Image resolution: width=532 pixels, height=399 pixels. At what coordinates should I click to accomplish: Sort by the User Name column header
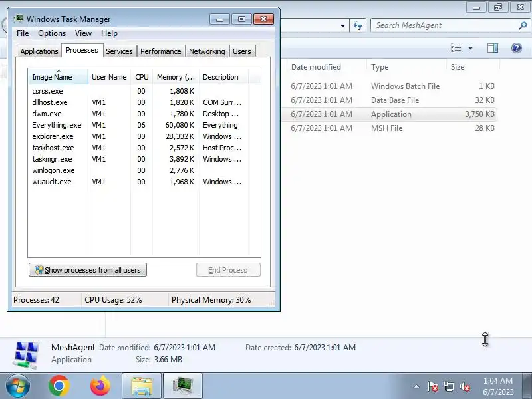point(109,77)
